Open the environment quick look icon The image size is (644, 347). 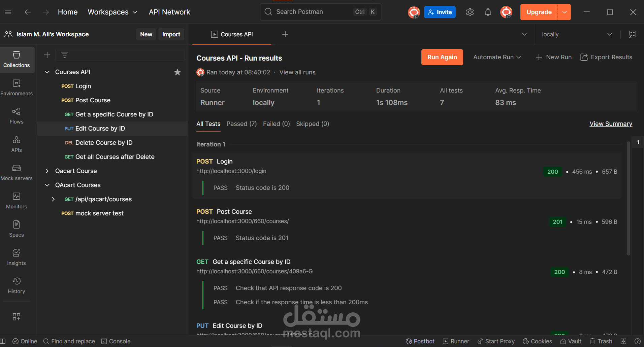pos(633,34)
